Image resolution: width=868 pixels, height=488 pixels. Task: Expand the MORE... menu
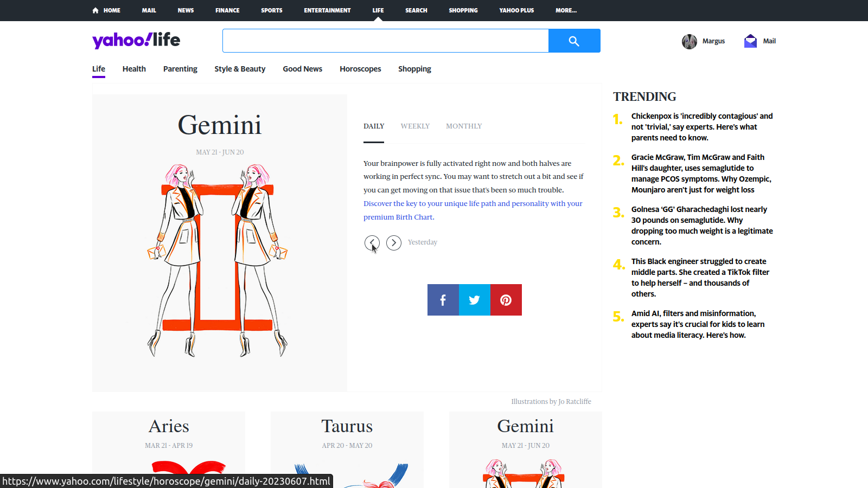[x=566, y=10]
